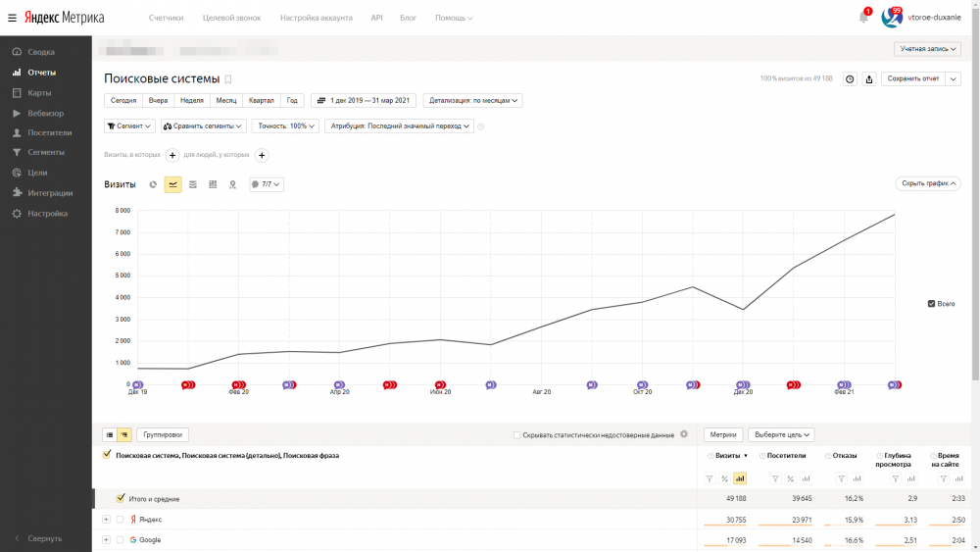Select the line chart view icon

(173, 184)
